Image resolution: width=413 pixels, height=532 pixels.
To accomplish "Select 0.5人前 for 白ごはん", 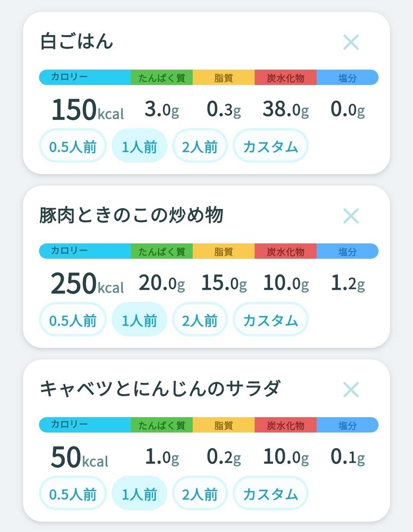I will 73,146.
